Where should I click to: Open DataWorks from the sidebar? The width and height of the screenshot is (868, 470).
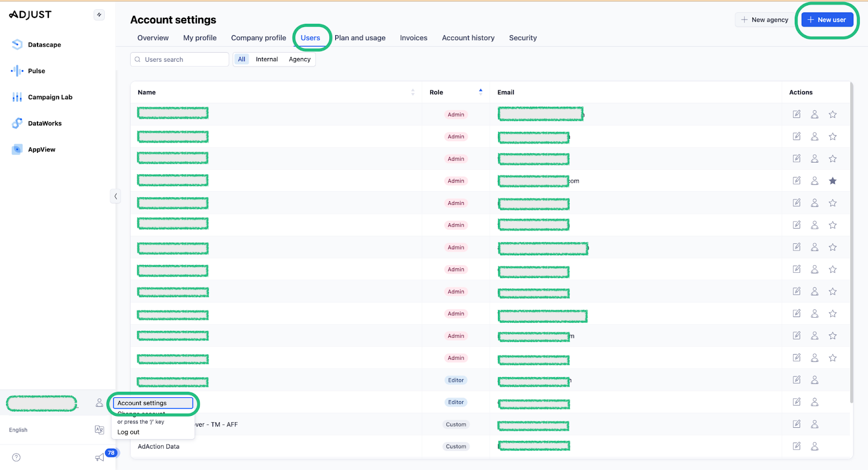tap(37, 124)
